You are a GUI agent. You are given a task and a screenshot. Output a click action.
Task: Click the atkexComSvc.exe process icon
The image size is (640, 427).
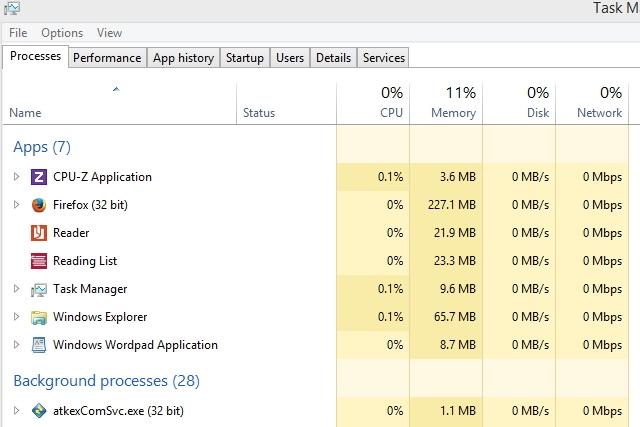click(39, 411)
